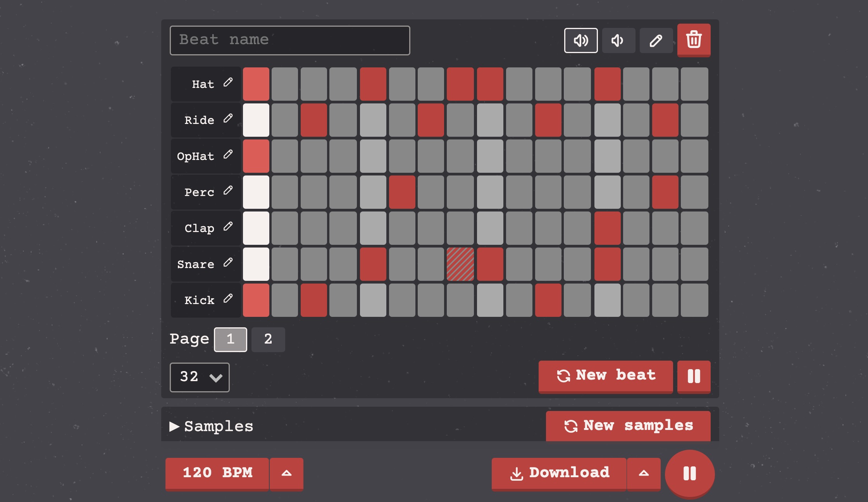Edit the Hat track pencil icon
868x502 pixels.
[228, 83]
